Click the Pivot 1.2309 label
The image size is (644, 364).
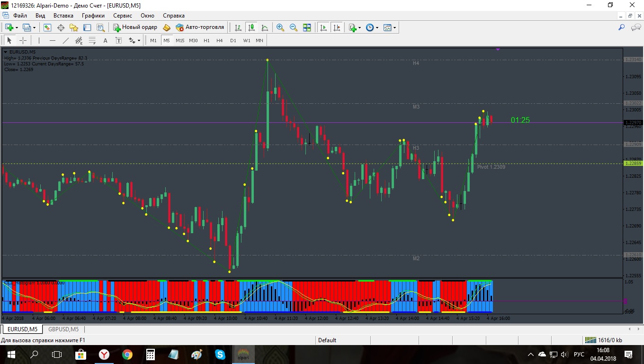click(491, 167)
